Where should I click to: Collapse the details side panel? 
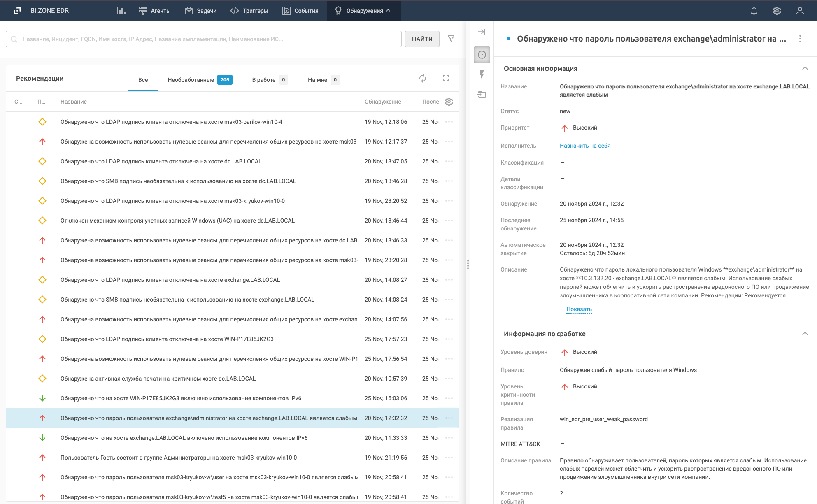click(x=482, y=32)
